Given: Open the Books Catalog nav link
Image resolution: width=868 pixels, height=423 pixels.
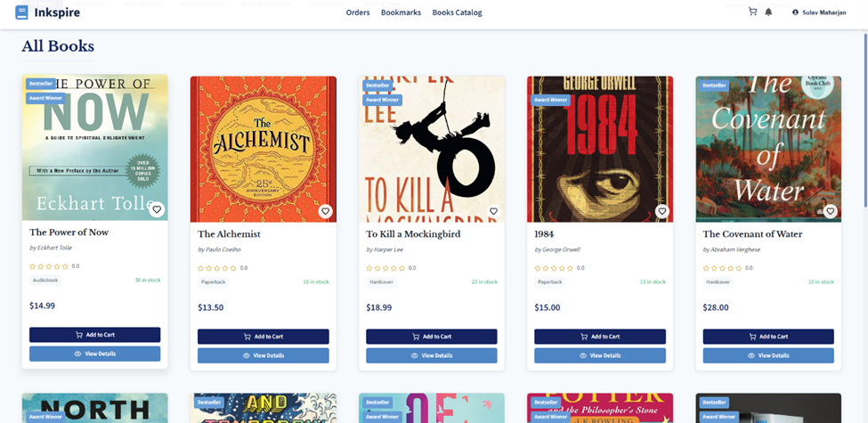Looking at the screenshot, I should 457,12.
